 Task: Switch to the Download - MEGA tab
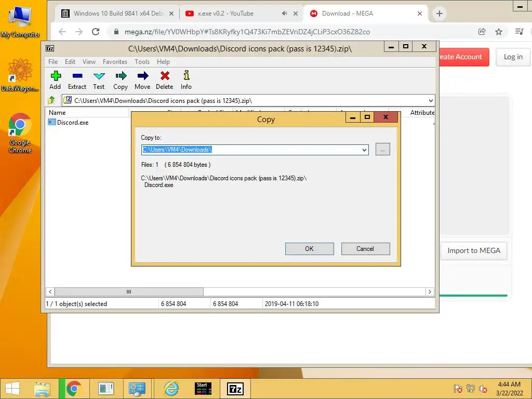(x=366, y=14)
